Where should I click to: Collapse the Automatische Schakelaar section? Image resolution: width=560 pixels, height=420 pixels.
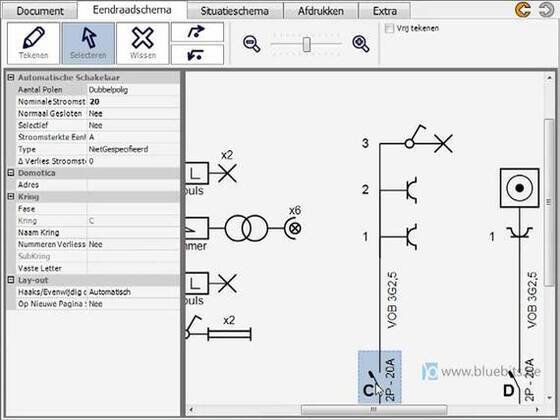pos(11,77)
